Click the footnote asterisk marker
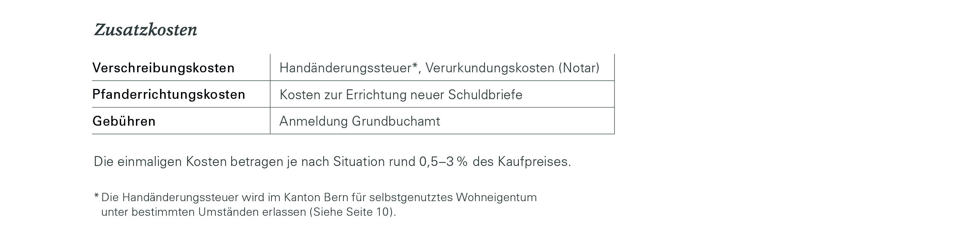Image resolution: width=980 pixels, height=245 pixels. coord(96,196)
